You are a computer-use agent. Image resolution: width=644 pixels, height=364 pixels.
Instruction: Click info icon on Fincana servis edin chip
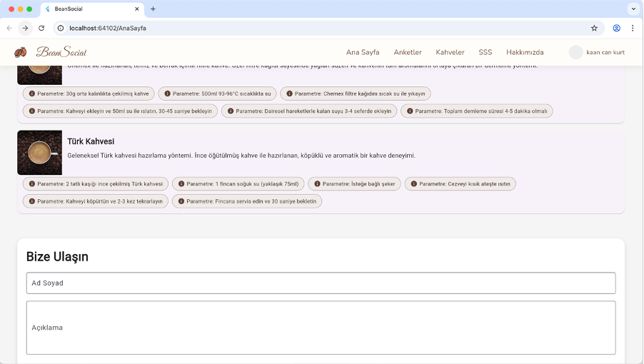[x=181, y=201]
